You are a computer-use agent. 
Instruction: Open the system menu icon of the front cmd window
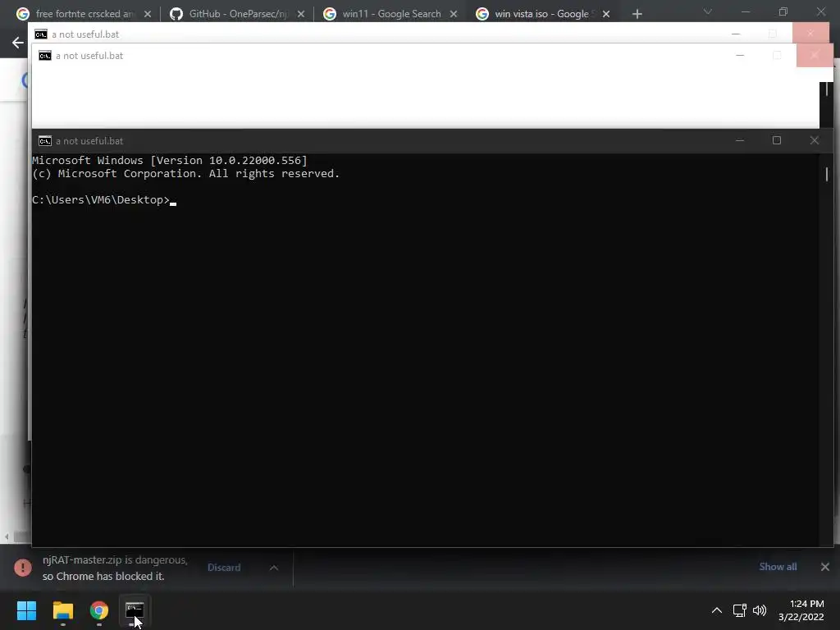tap(45, 141)
